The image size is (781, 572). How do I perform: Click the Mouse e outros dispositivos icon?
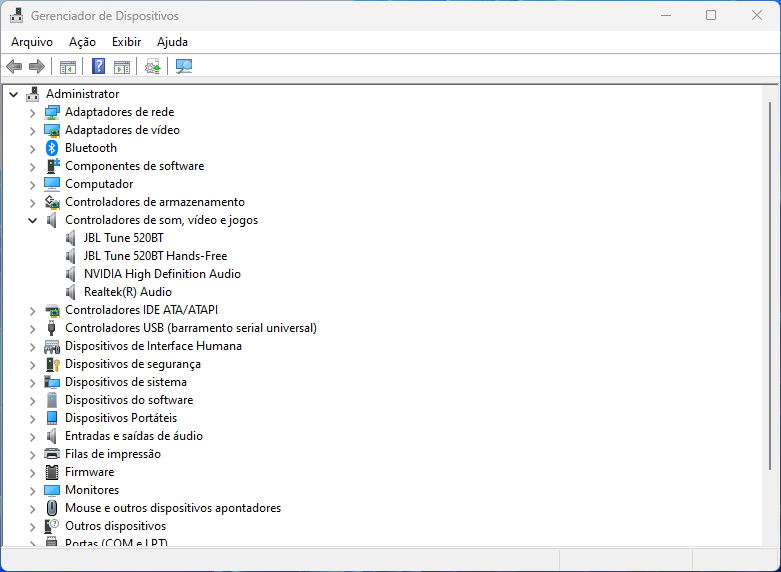pos(52,508)
